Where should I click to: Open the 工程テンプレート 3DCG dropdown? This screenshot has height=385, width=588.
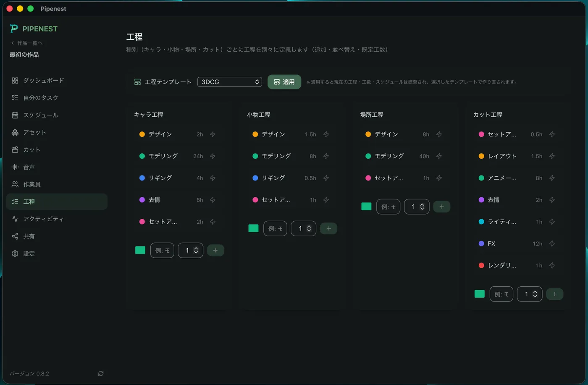230,82
